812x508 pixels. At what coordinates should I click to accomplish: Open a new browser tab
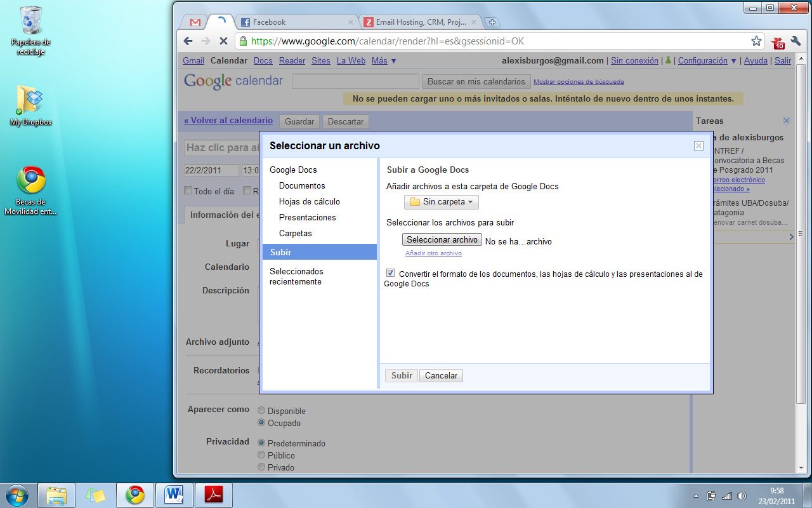492,22
